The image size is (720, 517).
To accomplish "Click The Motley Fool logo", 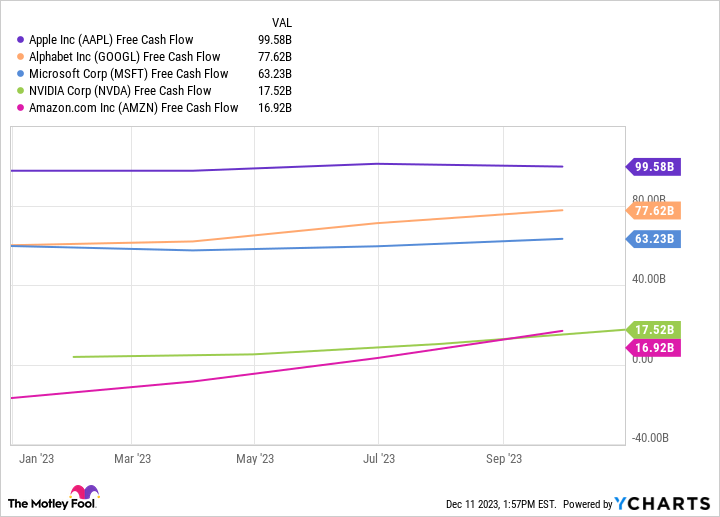I will click(53, 498).
